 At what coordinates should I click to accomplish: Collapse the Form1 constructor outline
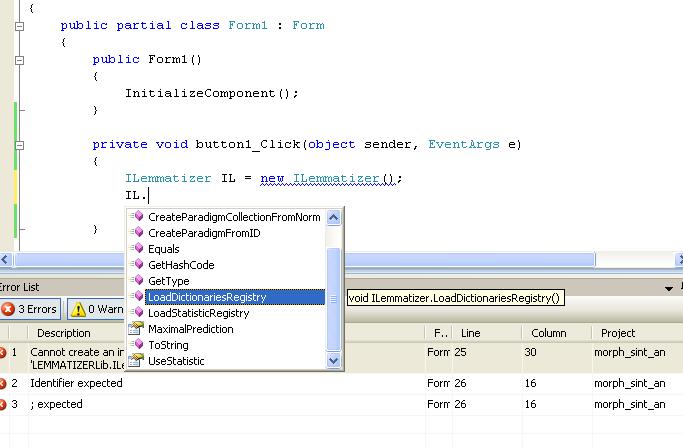(x=20, y=60)
